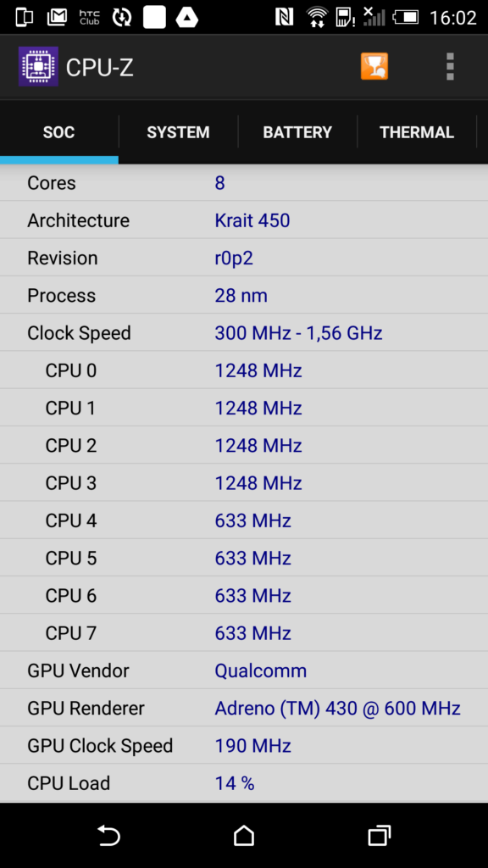Tap the CPU-Z app logo icon

38,67
